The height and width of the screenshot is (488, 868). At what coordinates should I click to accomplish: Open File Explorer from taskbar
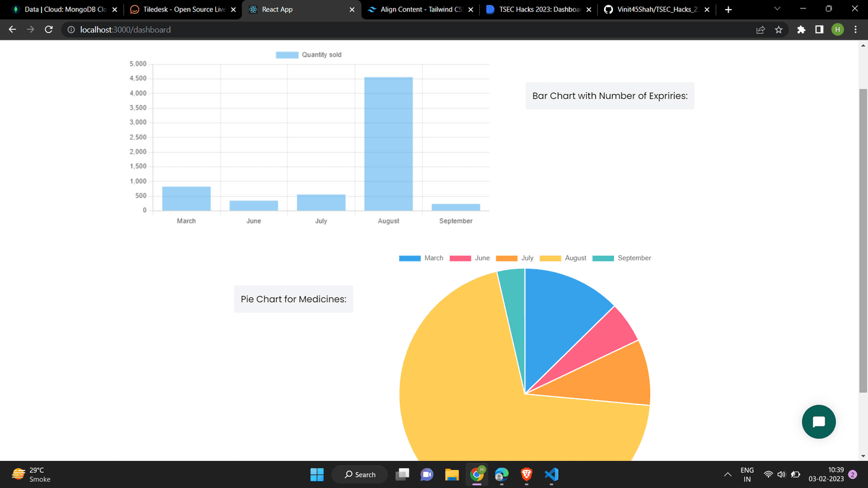click(452, 475)
